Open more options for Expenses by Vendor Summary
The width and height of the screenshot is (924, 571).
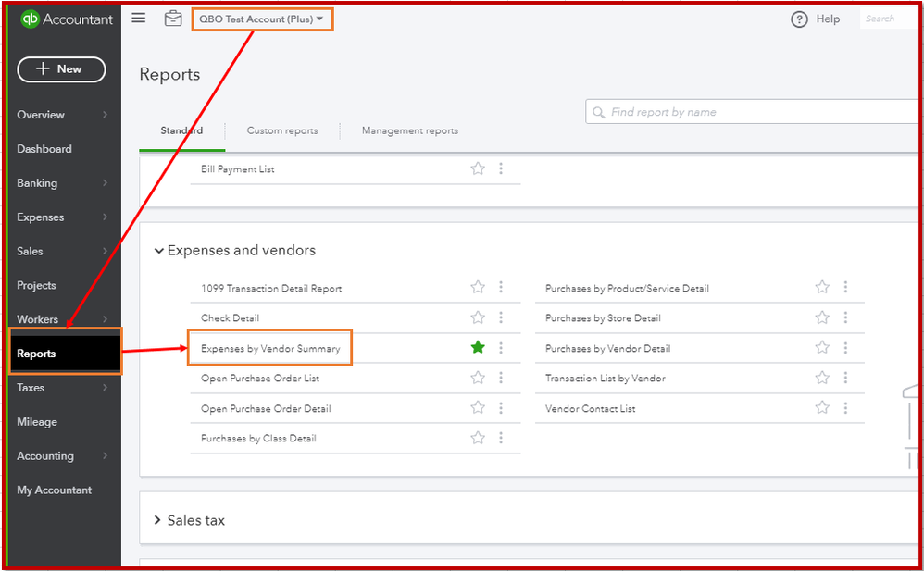click(x=501, y=348)
